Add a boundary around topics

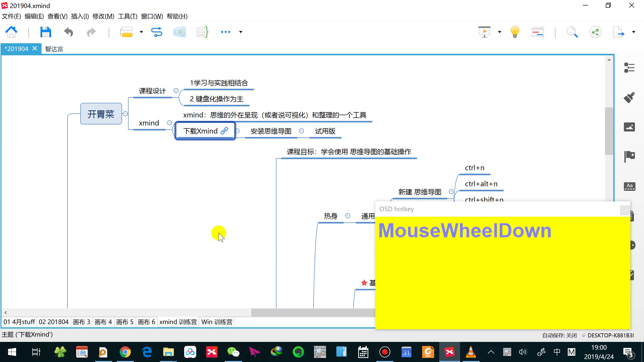pyautogui.click(x=180, y=32)
